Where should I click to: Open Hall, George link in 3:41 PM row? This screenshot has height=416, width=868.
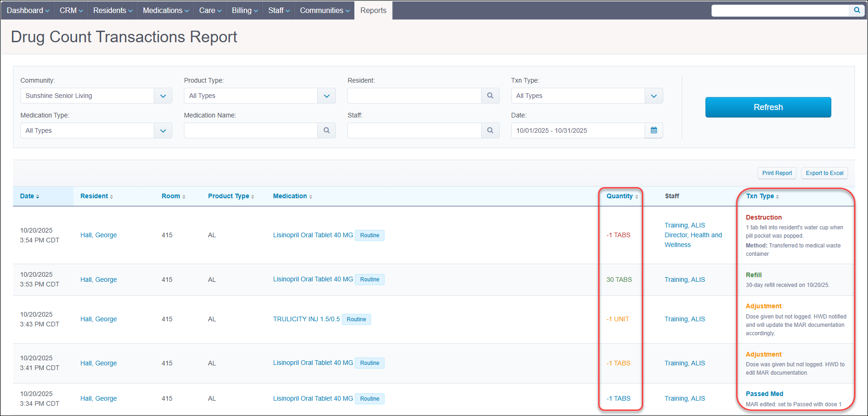click(x=98, y=363)
